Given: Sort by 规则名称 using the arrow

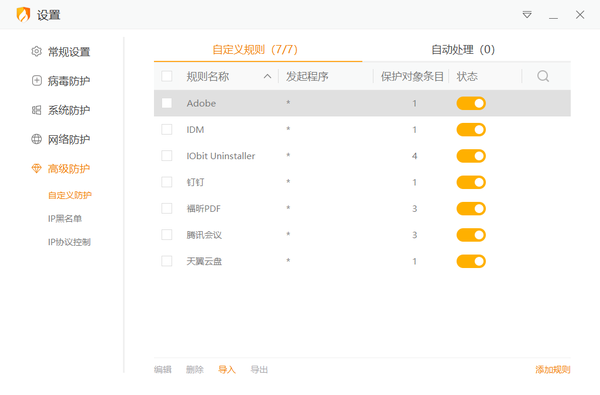Looking at the screenshot, I should click(267, 76).
